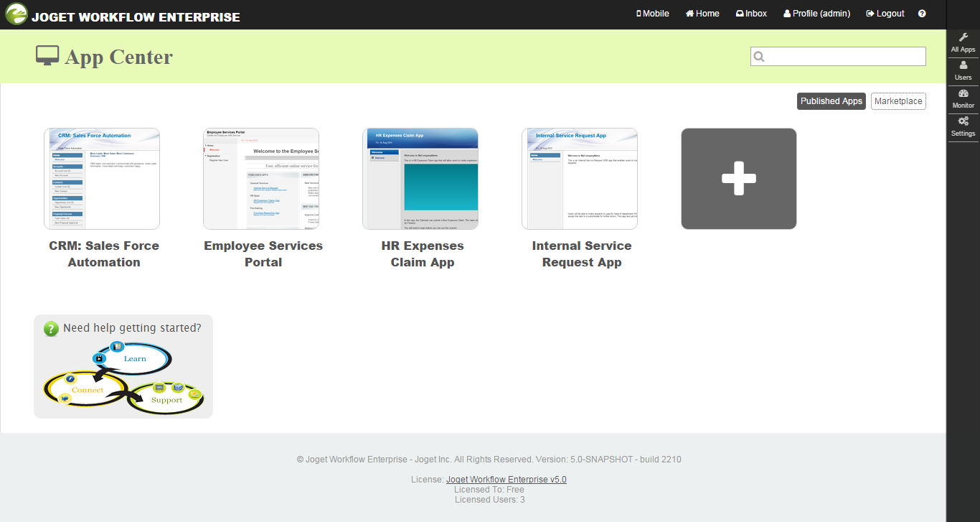Click the help question mark icon

tap(922, 14)
